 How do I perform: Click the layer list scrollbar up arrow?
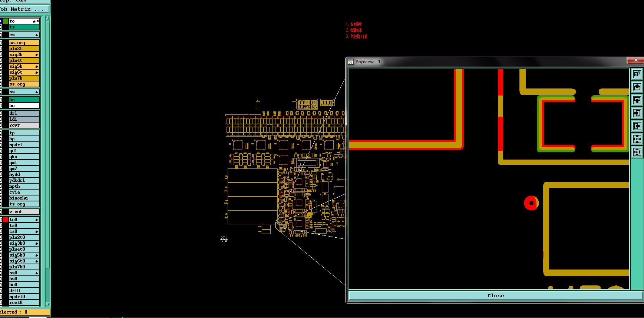[x=47, y=19]
